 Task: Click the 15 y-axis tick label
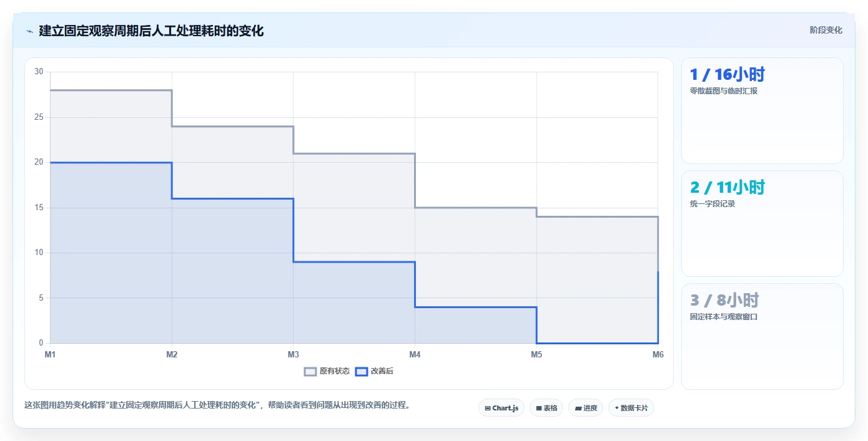(39, 208)
